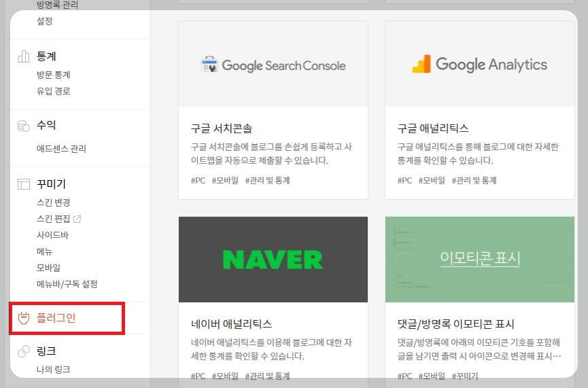Click the 꾸미기 layout icon
This screenshot has width=588, height=388.
pos(24,184)
